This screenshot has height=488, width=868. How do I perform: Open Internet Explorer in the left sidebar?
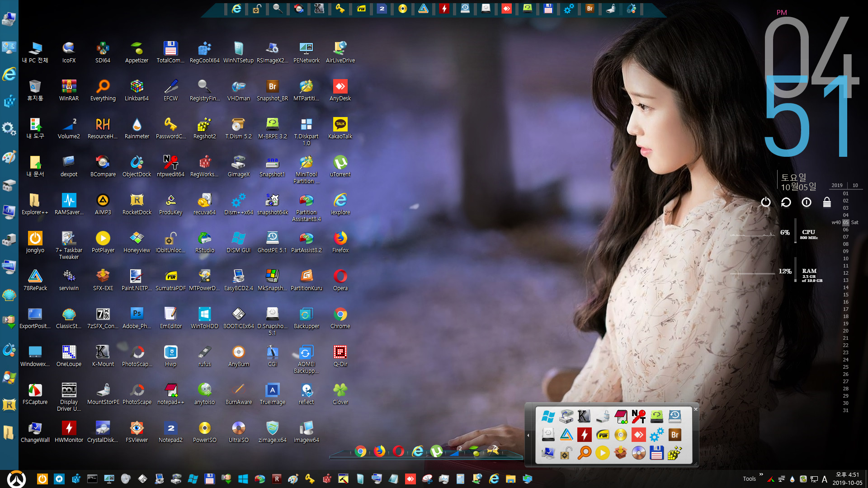[9, 74]
